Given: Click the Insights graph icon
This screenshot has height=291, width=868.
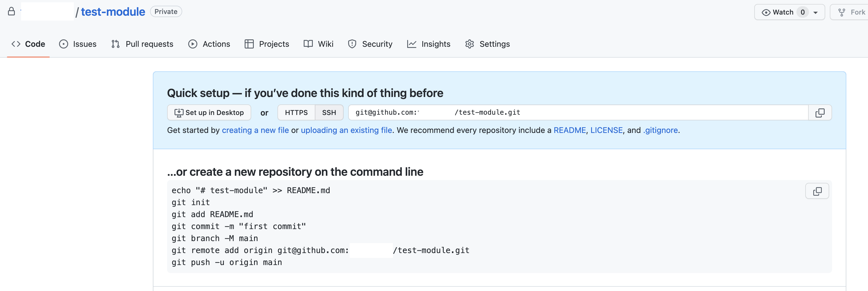Looking at the screenshot, I should tap(411, 44).
